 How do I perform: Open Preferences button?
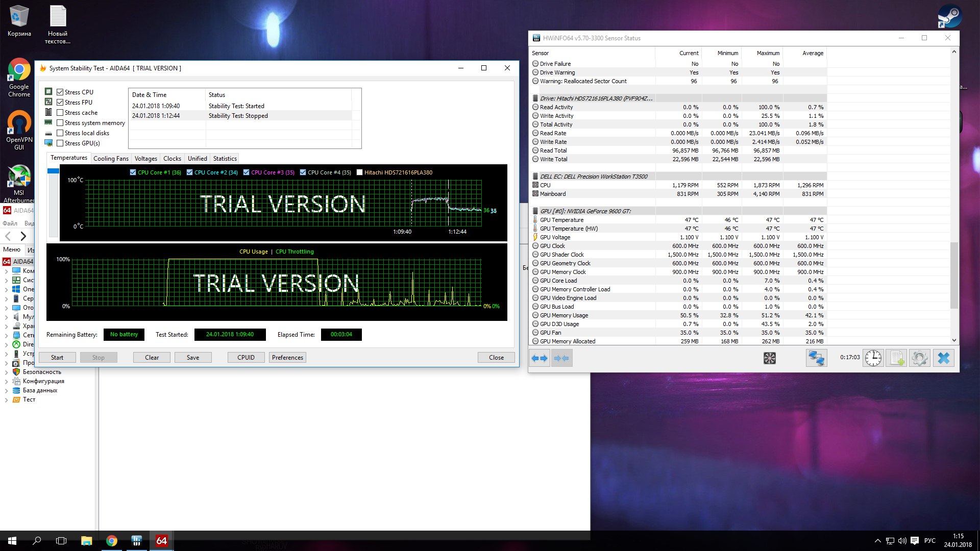pyautogui.click(x=287, y=358)
